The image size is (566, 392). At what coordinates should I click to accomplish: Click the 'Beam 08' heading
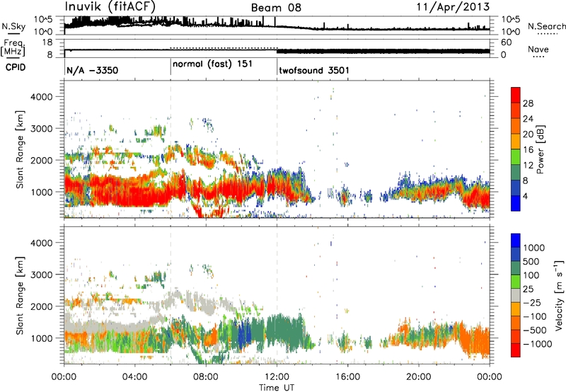click(276, 8)
